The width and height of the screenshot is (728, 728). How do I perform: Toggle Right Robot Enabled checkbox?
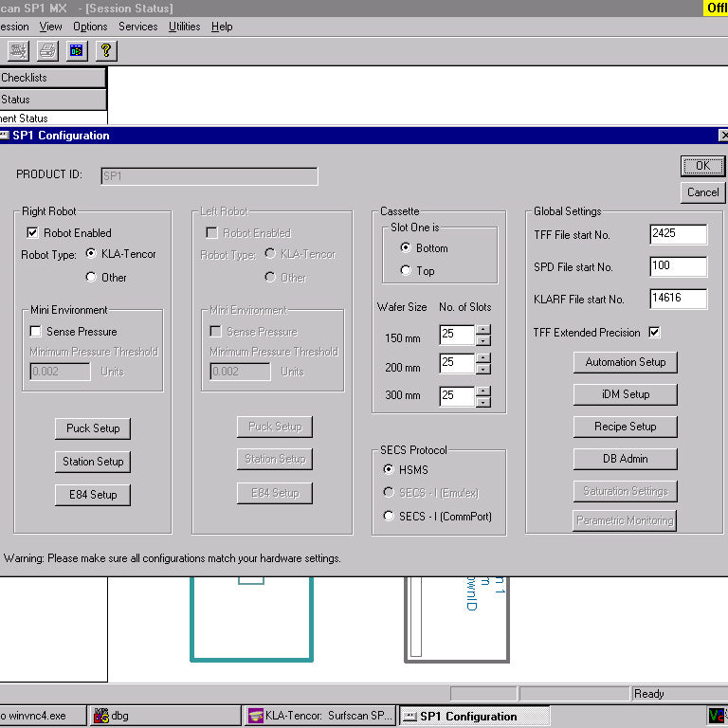coord(32,232)
